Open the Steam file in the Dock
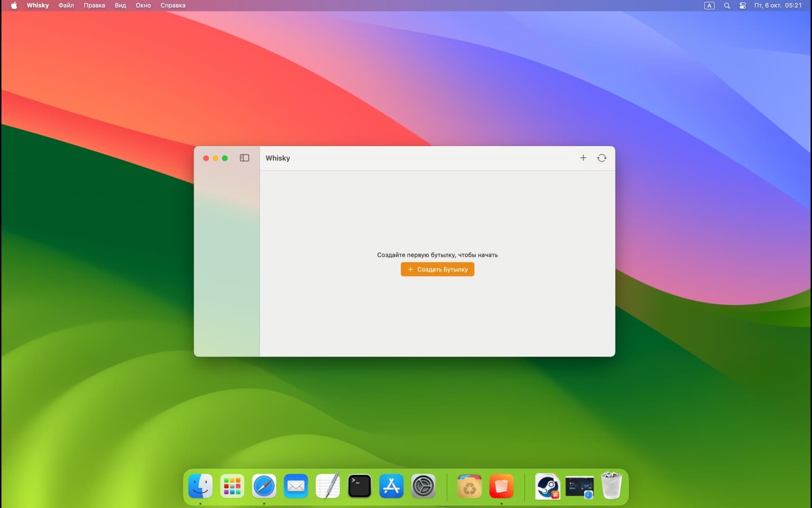This screenshot has height=508, width=812. tap(547, 486)
